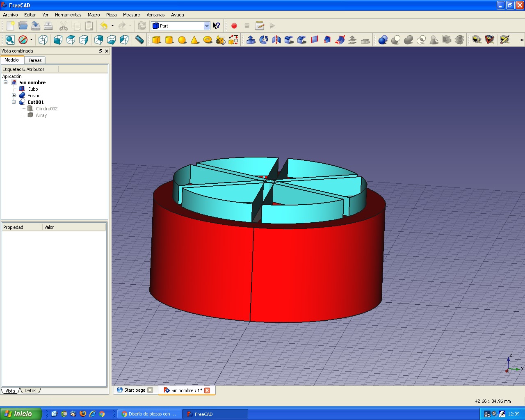Open the Mirror tool

pos(276,40)
